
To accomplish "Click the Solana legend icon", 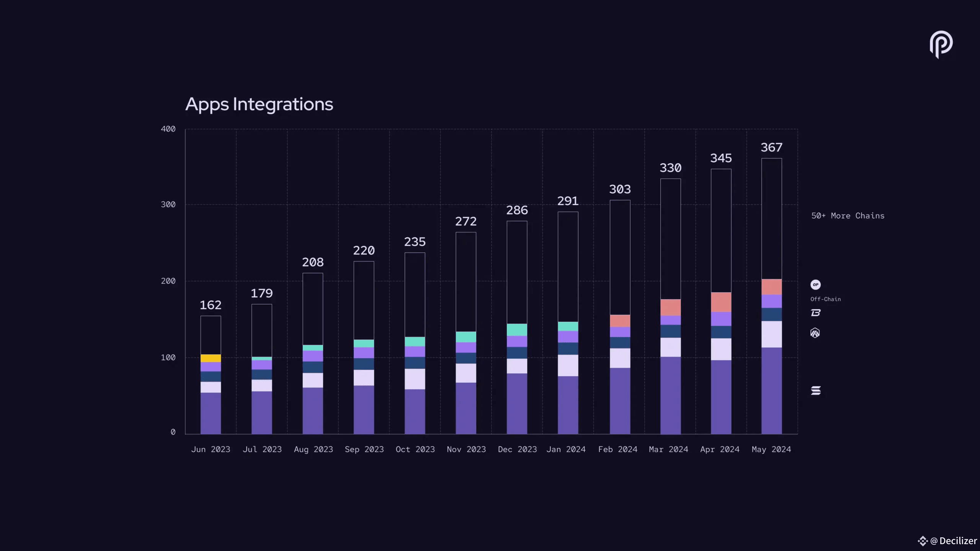I will (816, 390).
